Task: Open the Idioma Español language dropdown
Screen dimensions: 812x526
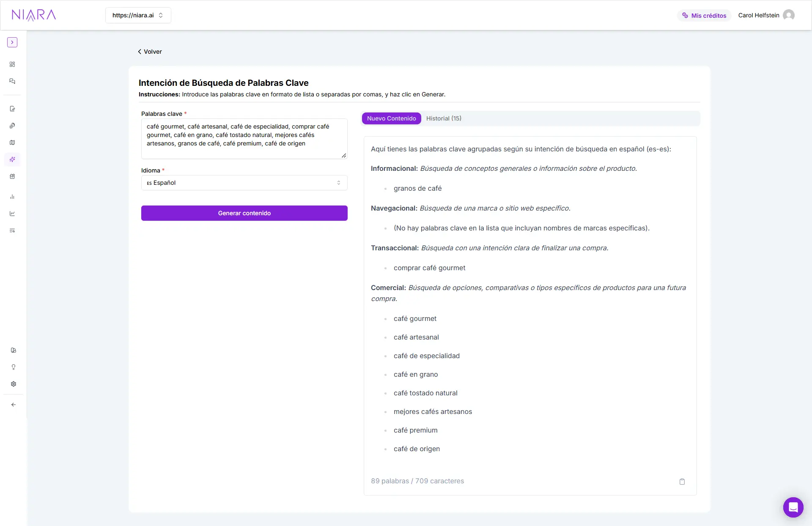Action: coord(244,183)
